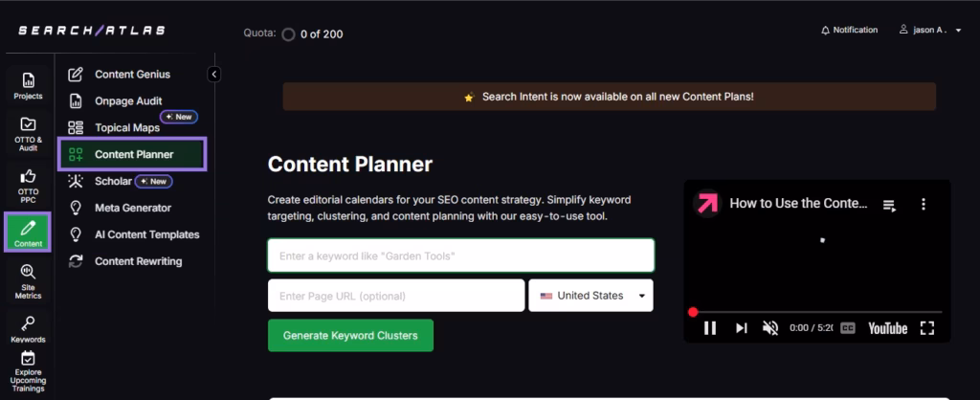The image size is (980, 400).
Task: Toggle closed captions on the video
Action: click(x=847, y=328)
